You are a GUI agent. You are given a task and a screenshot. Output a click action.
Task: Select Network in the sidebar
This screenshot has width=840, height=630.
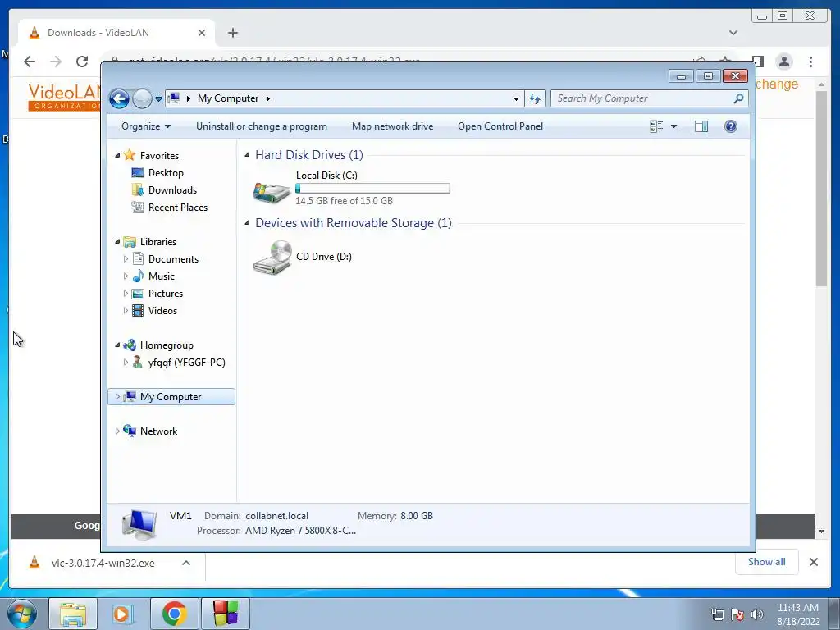[158, 431]
